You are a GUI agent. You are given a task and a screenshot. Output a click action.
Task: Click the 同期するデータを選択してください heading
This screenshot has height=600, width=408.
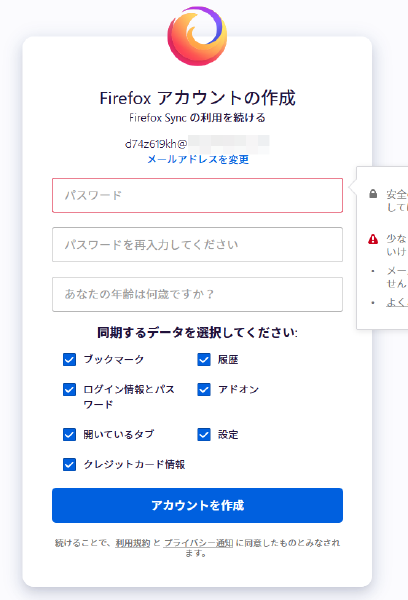[x=197, y=332]
